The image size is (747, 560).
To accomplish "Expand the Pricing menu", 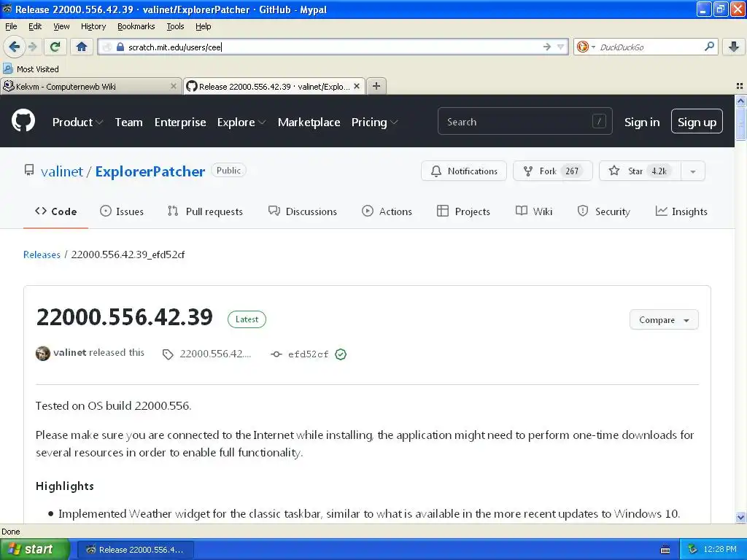I will 374,122.
